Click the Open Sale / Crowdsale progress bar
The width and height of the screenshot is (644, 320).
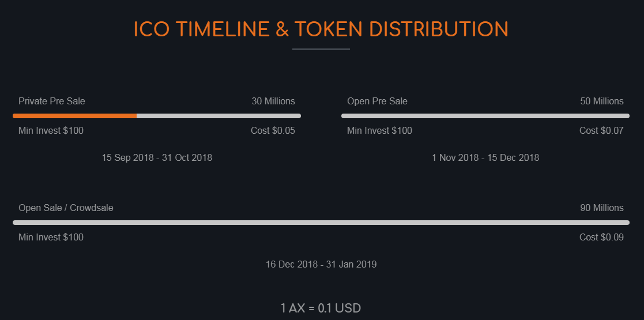click(x=321, y=223)
